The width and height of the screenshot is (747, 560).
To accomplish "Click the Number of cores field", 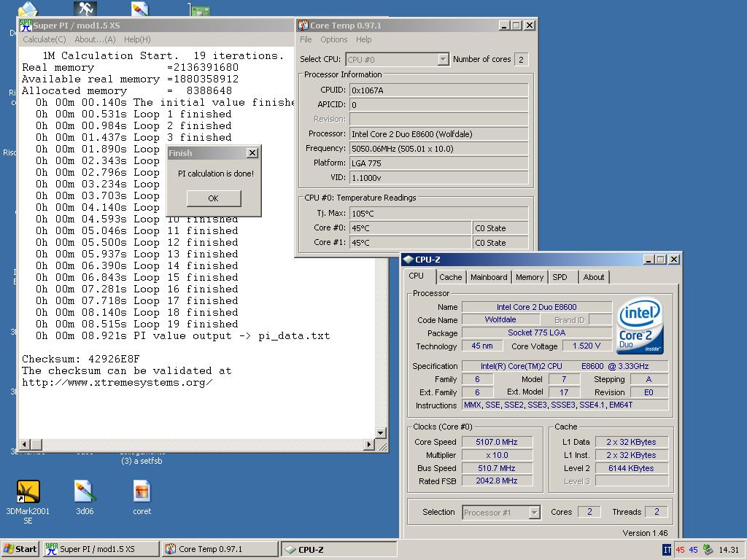I will pyautogui.click(x=521, y=60).
